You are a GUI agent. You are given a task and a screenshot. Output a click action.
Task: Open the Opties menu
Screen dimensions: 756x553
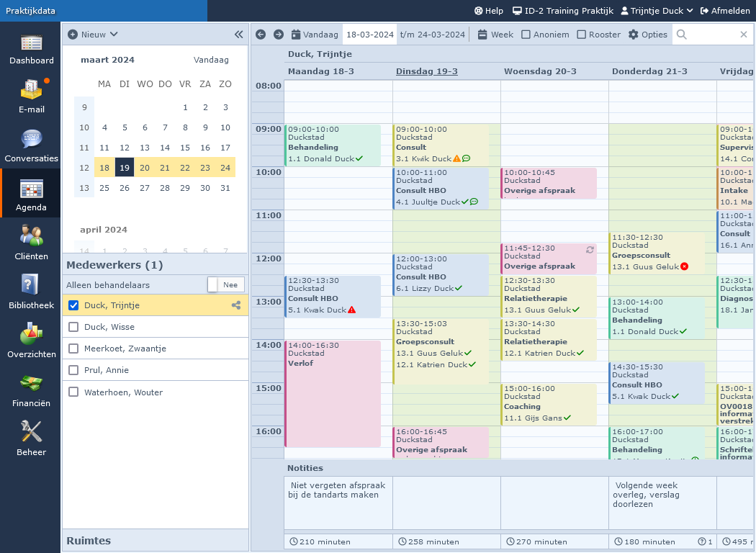click(647, 35)
